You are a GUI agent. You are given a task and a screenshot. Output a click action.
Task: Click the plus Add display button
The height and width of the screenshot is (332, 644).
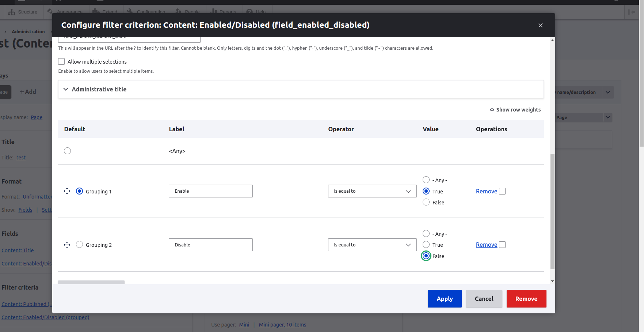click(28, 92)
